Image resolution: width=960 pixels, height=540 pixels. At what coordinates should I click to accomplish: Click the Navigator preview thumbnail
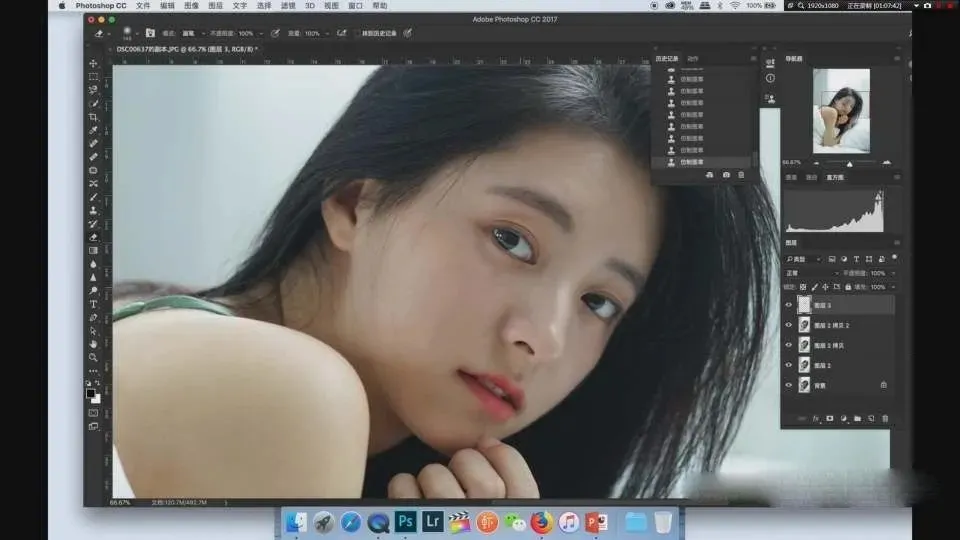coord(841,110)
